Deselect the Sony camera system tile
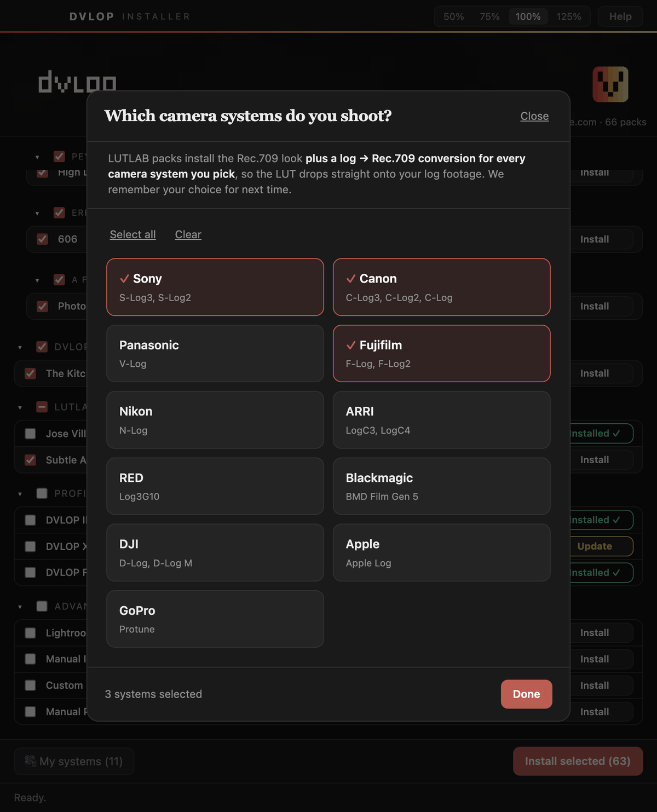Screen dimensions: 657x812 tap(215, 287)
